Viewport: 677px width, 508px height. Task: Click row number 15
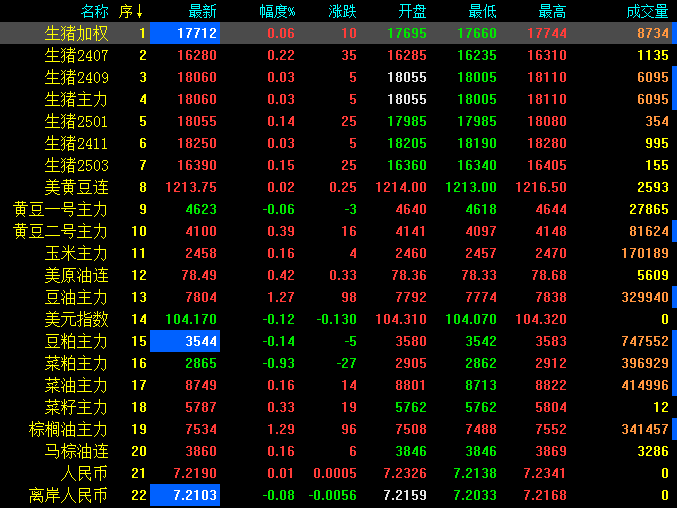click(139, 341)
